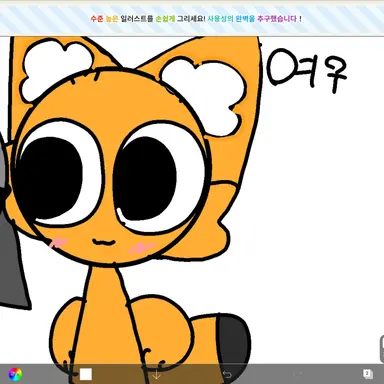Undo the last stroke with back arrow

tap(227, 374)
